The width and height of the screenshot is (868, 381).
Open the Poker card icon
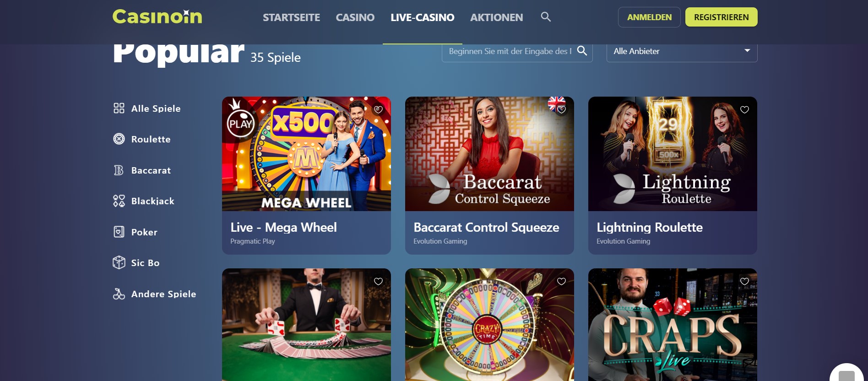tap(119, 232)
